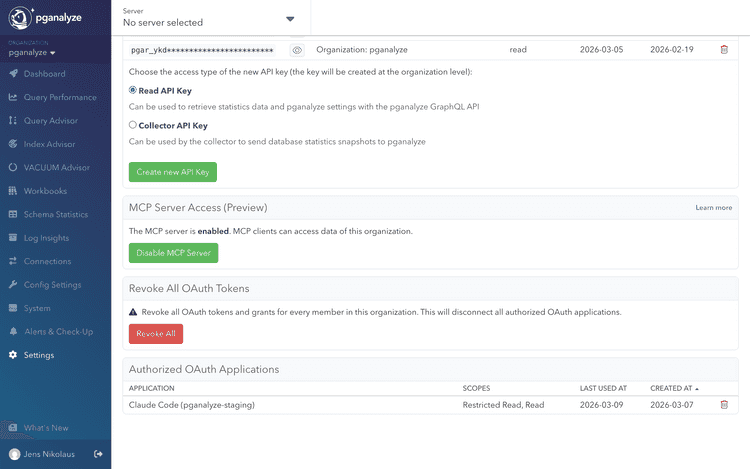
Task: Click Jens Nikolaus user name
Action: pyautogui.click(x=49, y=454)
